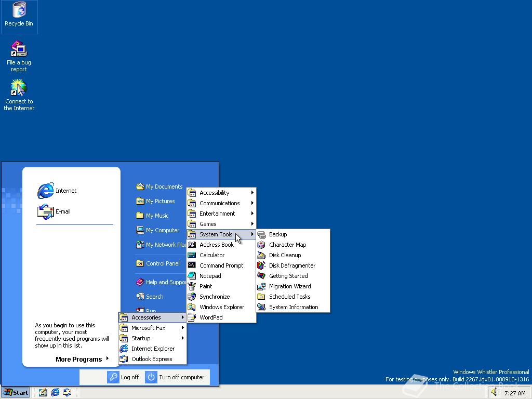Select the Connect to the Internet shortcut
Viewport: 532px width, 399px height.
tap(19, 95)
